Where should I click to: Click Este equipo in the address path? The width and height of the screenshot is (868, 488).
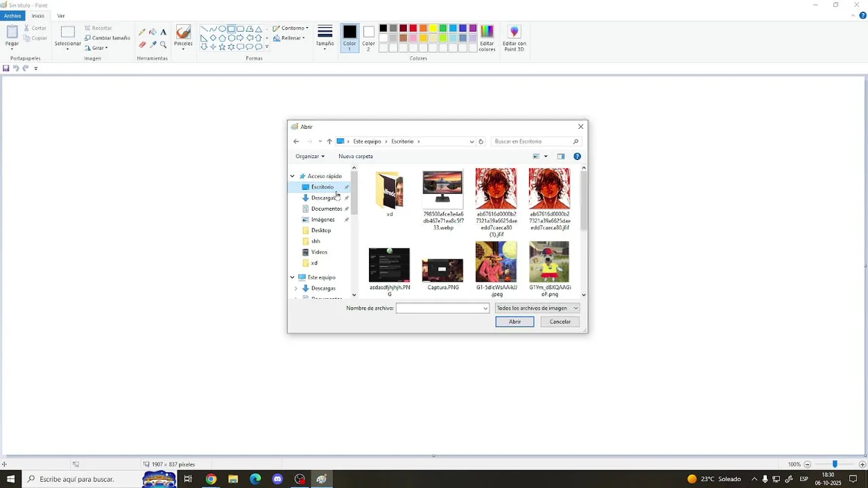click(x=367, y=142)
